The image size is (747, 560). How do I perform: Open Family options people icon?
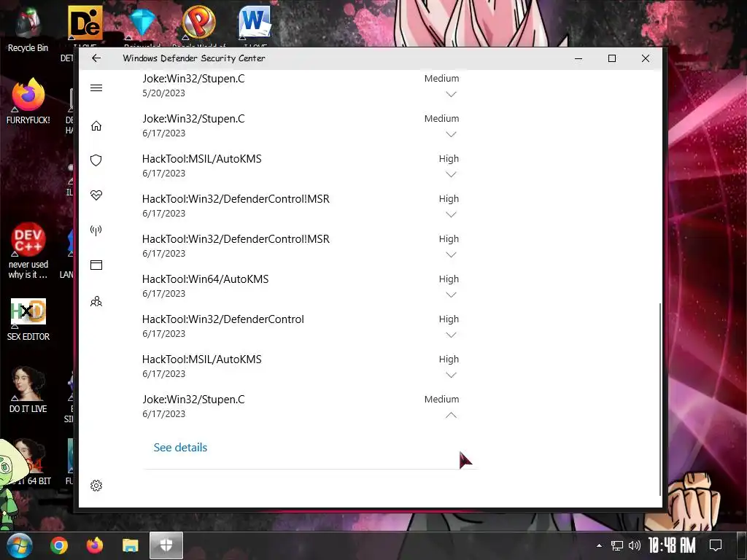(x=96, y=301)
